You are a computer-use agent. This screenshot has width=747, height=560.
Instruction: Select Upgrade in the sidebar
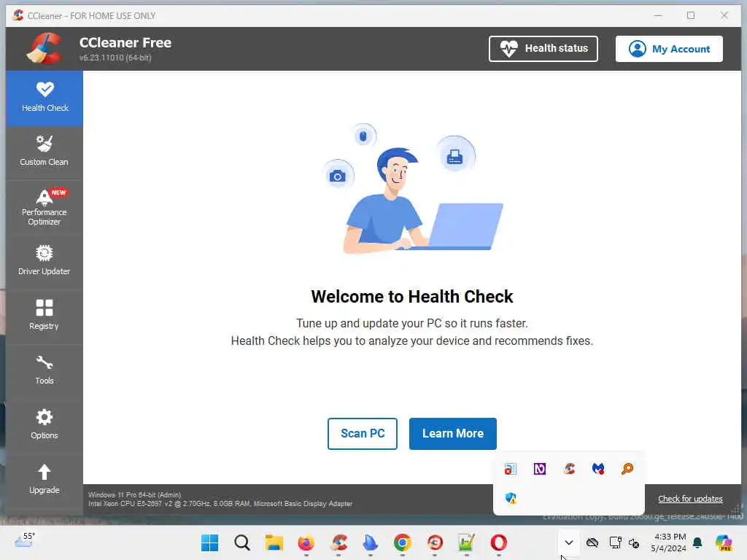tap(44, 480)
